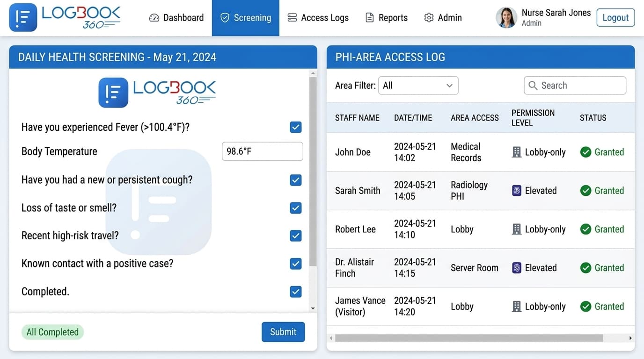Go to the Access Logs tab
This screenshot has width=644, height=359.
(318, 18)
